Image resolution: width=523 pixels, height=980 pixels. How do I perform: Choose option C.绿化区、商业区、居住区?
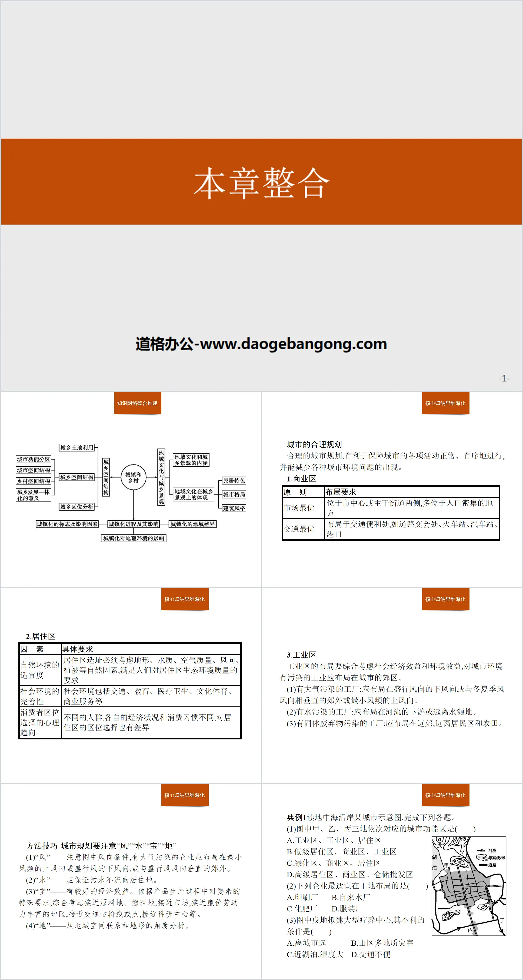(334, 863)
